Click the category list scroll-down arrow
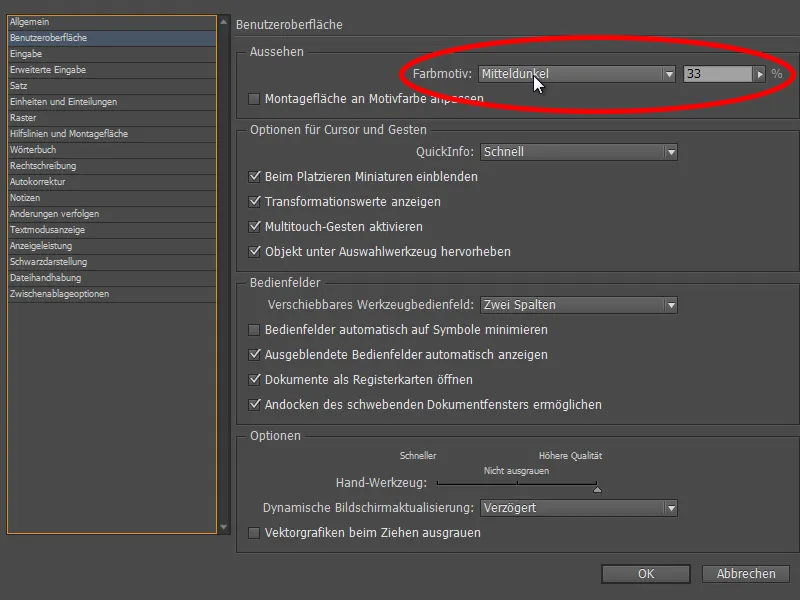 223,527
